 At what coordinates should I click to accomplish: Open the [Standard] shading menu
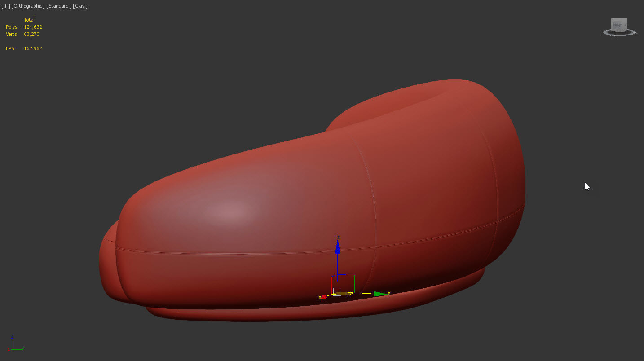point(59,6)
